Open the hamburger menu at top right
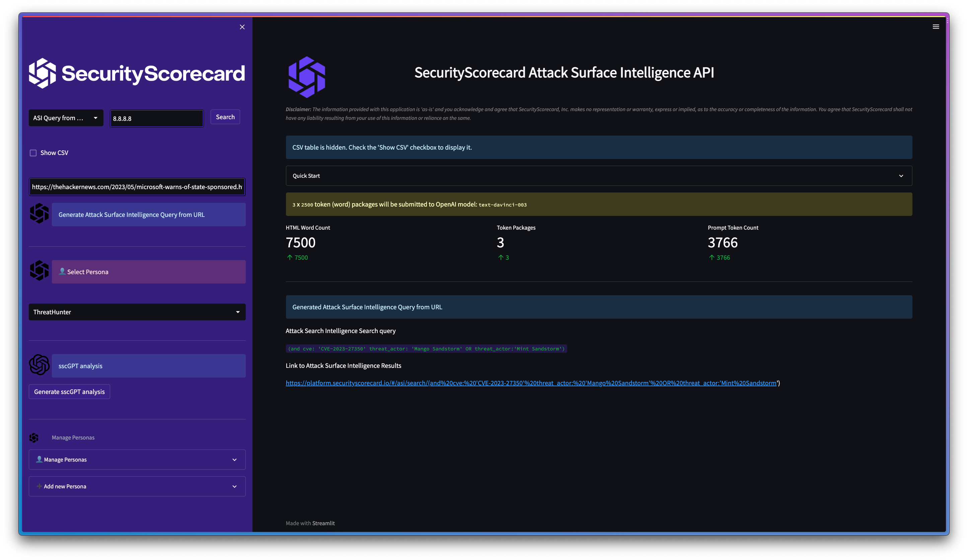Viewport: 968px width, 560px height. [936, 26]
